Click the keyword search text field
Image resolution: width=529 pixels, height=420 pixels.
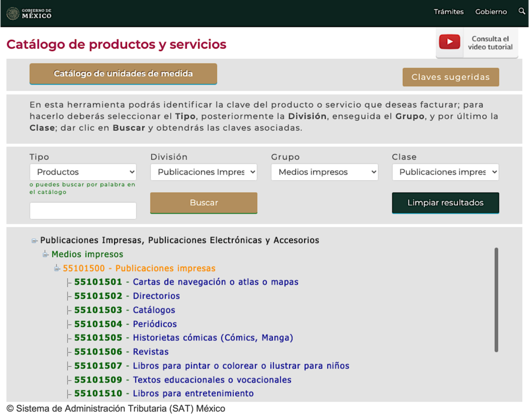click(83, 210)
